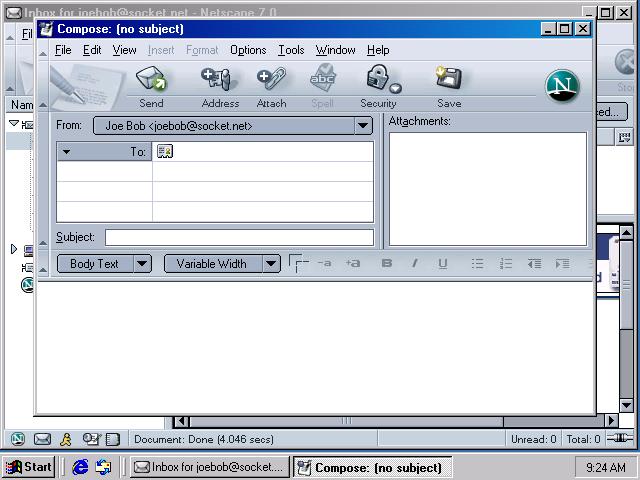Click the Attachments list box

pos(488,189)
